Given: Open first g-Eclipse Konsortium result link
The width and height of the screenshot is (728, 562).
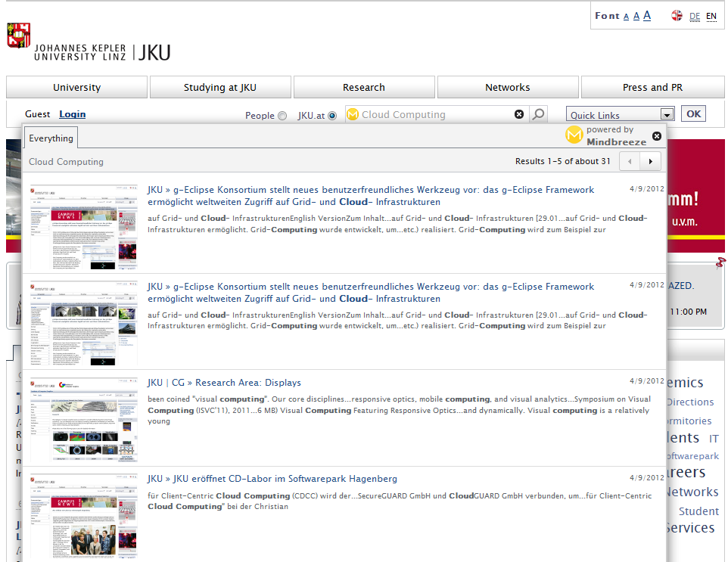Looking at the screenshot, I should click(x=371, y=196).
